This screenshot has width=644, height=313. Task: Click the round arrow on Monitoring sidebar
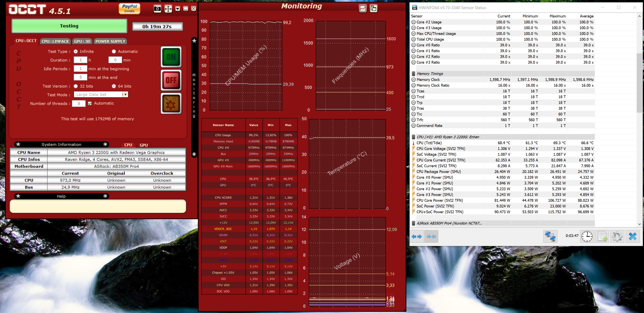pyautogui.click(x=194, y=154)
